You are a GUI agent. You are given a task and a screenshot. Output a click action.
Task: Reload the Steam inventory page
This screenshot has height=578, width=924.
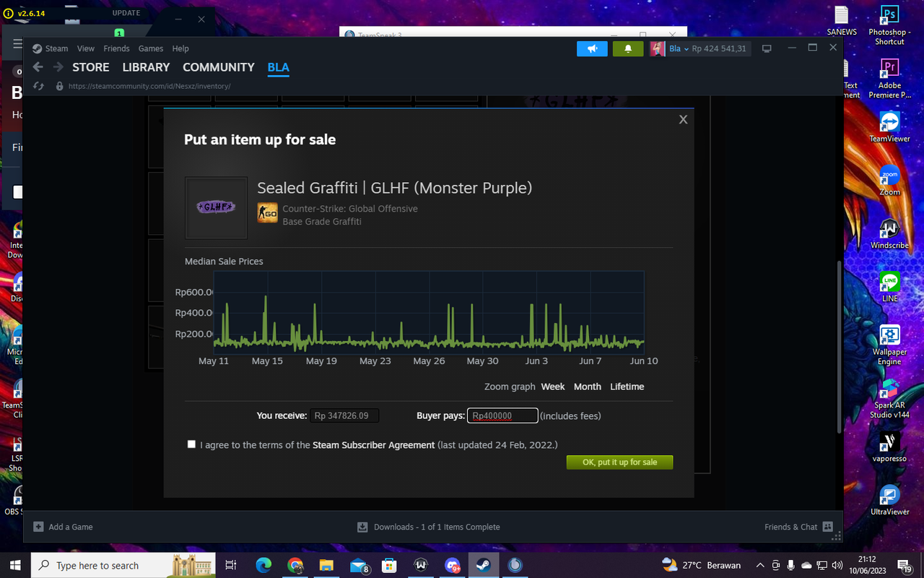pos(38,86)
